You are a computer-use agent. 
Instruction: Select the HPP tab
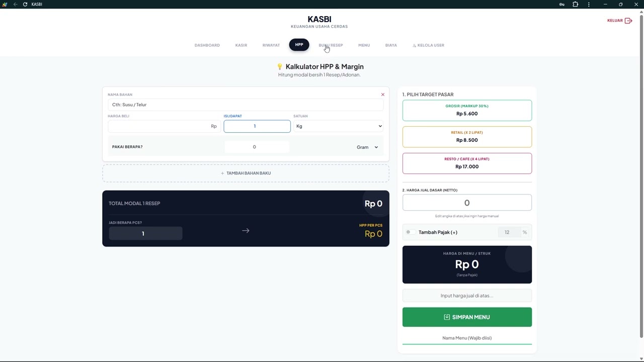click(299, 45)
